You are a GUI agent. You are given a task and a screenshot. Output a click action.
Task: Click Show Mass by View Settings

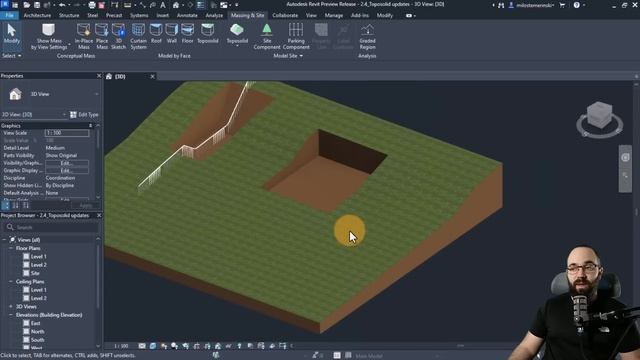pos(49,36)
